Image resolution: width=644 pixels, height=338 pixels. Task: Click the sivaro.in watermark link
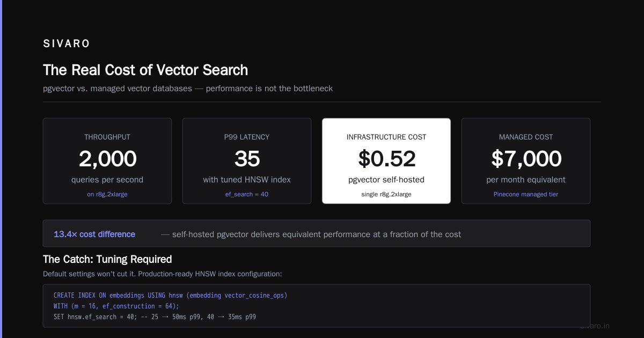coord(595,326)
